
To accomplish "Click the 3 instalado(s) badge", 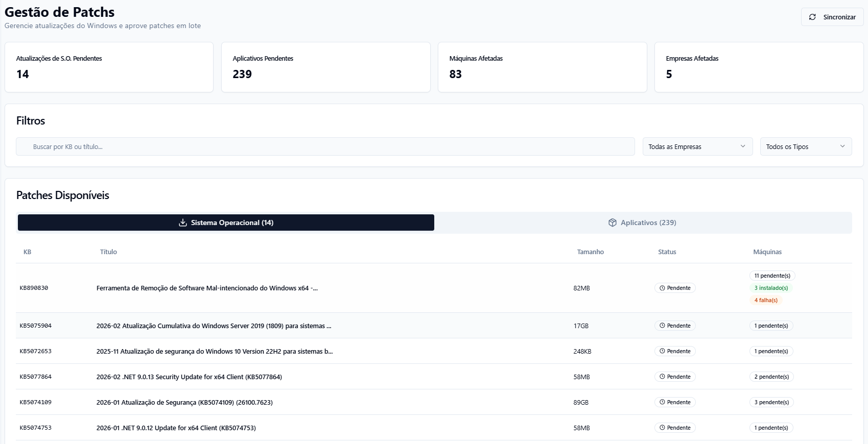I will click(771, 288).
